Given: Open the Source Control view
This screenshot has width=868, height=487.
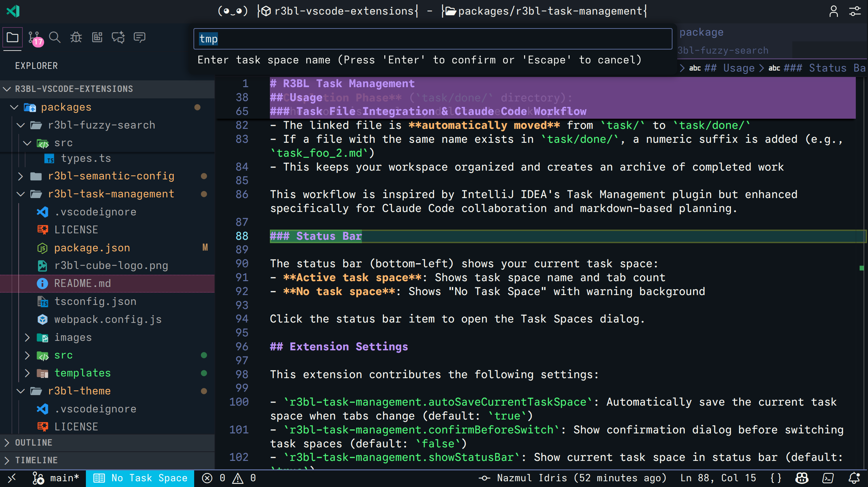Looking at the screenshot, I should point(34,37).
